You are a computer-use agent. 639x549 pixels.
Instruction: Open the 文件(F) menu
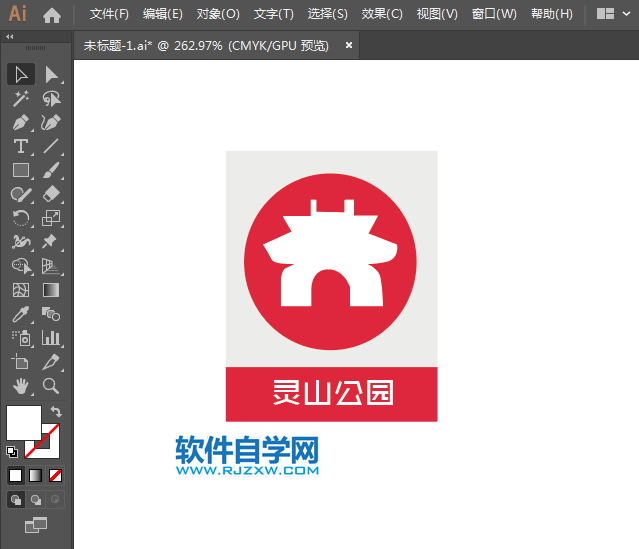click(x=109, y=14)
